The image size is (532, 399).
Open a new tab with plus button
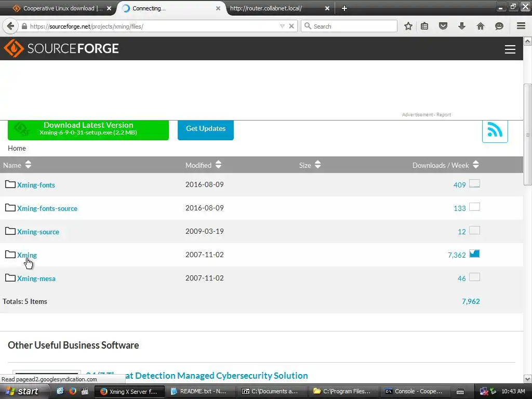[344, 8]
